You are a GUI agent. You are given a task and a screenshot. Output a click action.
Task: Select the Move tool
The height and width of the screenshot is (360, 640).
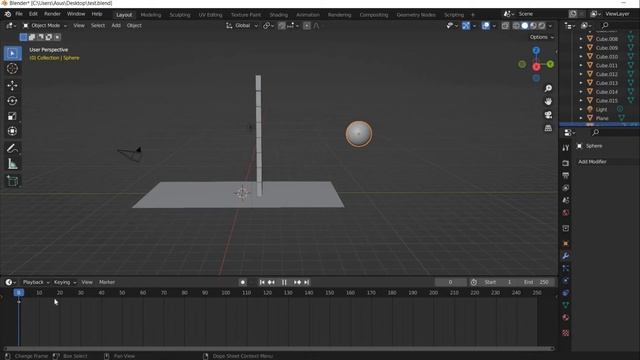tap(12, 85)
